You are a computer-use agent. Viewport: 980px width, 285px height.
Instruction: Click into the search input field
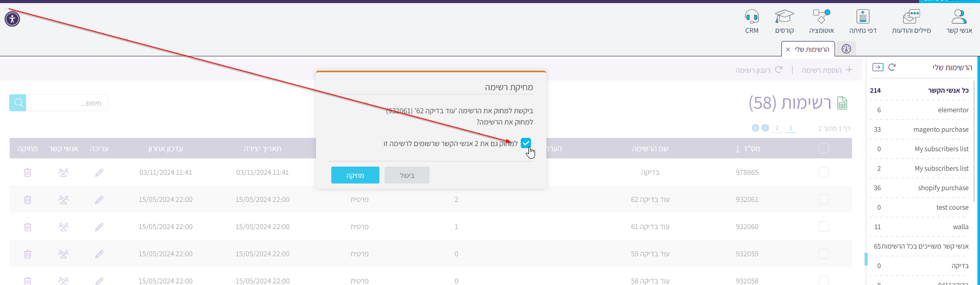click(67, 103)
